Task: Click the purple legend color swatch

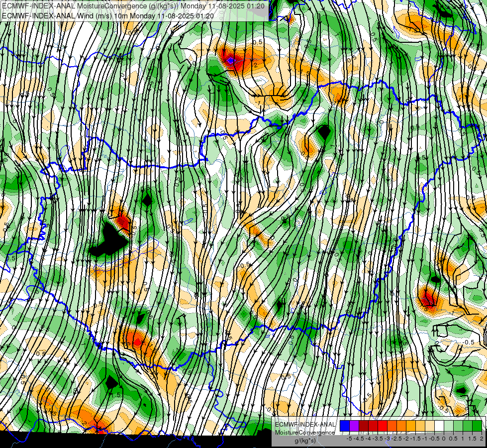Action: click(x=354, y=426)
